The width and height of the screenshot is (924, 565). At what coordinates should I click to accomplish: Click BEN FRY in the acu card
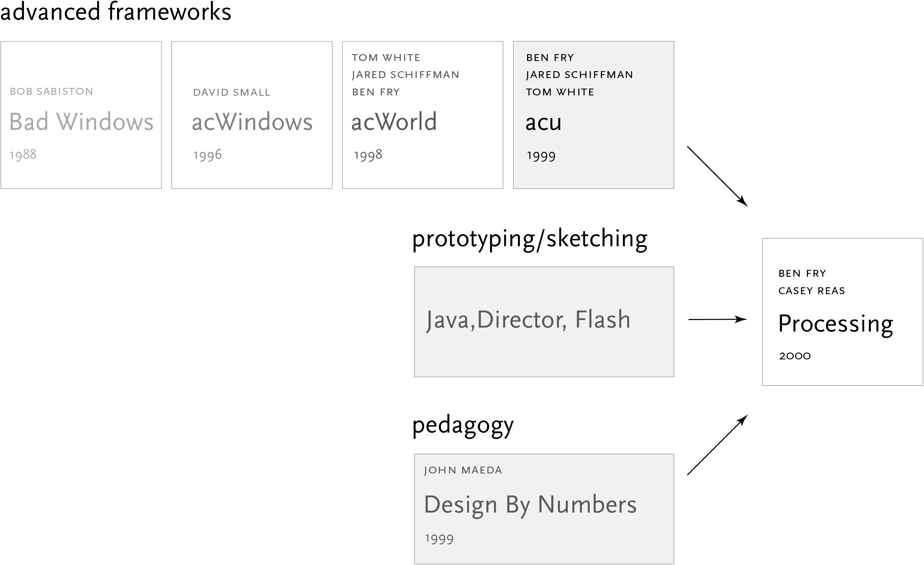[550, 58]
